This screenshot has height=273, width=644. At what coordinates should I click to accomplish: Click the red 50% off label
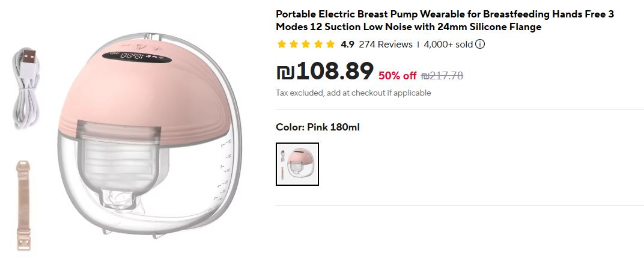click(397, 75)
